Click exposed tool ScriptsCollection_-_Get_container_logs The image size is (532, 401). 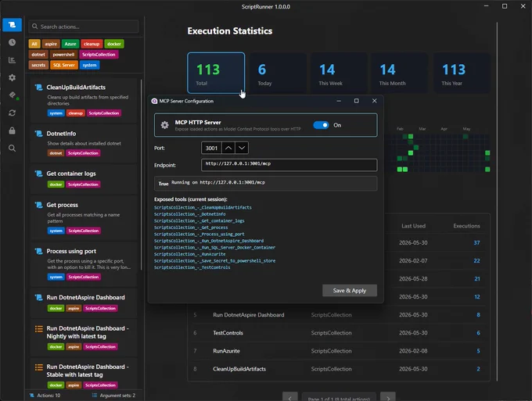point(199,220)
